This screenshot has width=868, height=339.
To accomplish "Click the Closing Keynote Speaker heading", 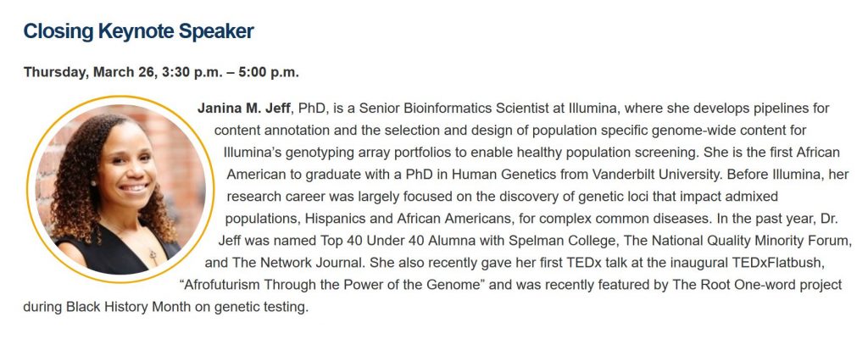I will tap(138, 31).
